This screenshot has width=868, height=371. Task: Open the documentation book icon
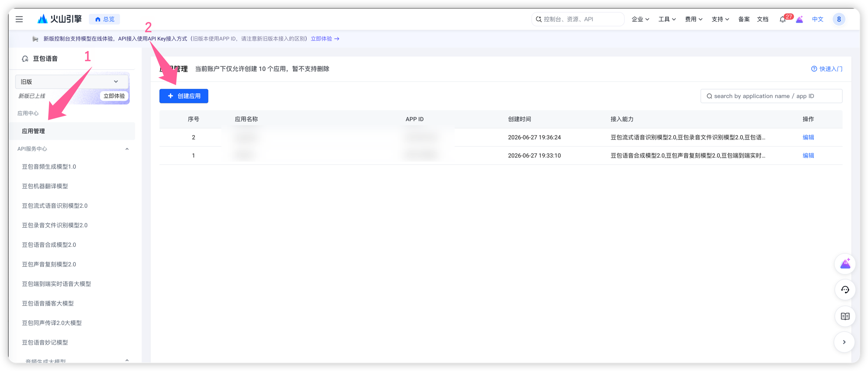coord(845,316)
